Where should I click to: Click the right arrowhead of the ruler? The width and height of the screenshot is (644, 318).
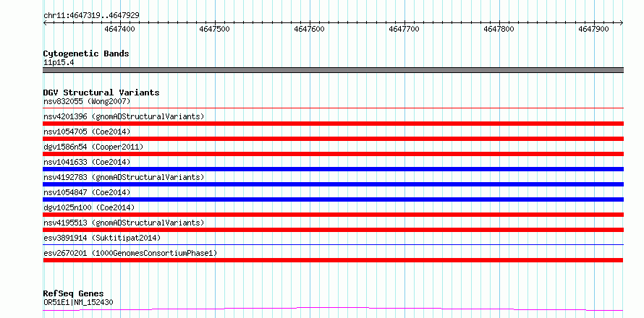622,23
